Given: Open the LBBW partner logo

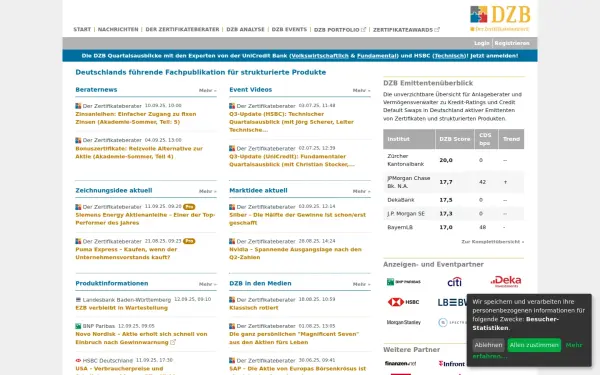Looking at the screenshot, I should pos(452,302).
